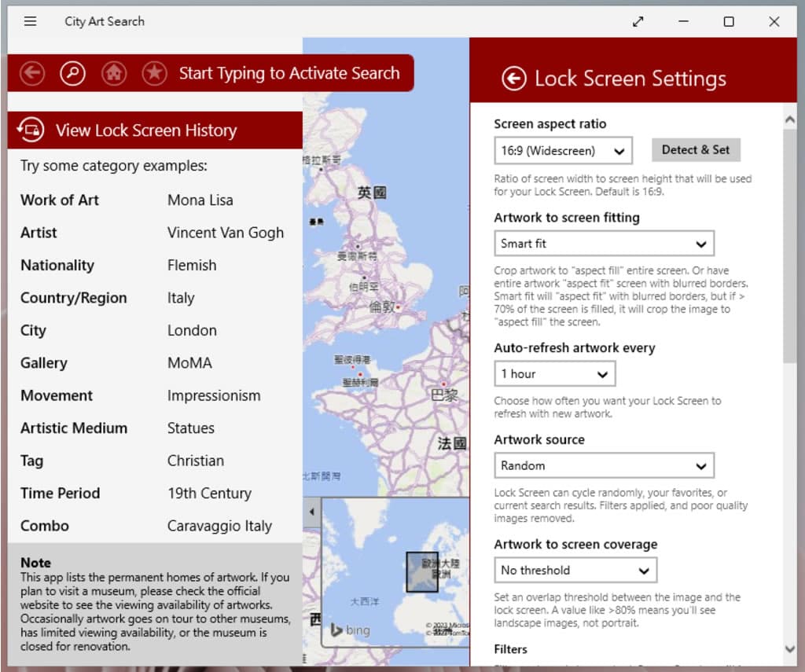Click the Country/Region category label
Screen dimensions: 805x672
(73, 298)
